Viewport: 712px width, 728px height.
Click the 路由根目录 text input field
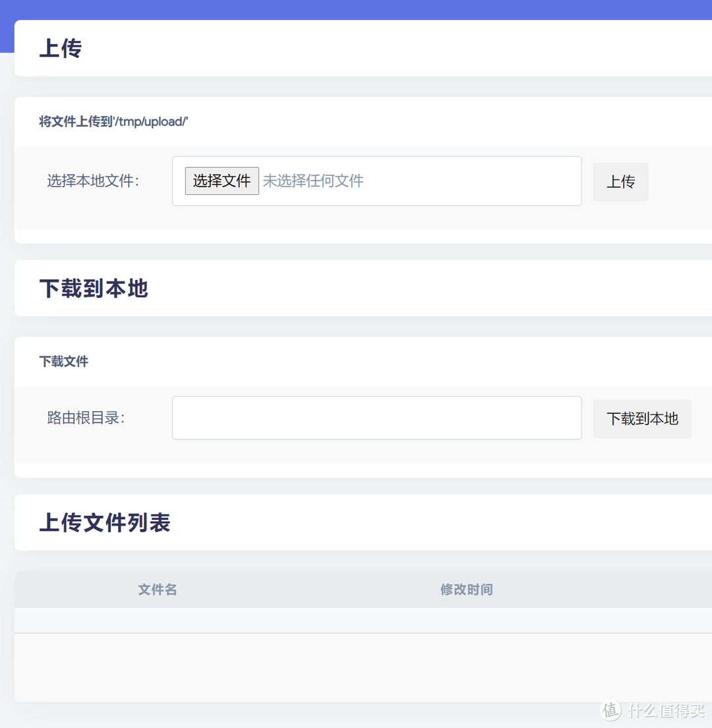[376, 418]
